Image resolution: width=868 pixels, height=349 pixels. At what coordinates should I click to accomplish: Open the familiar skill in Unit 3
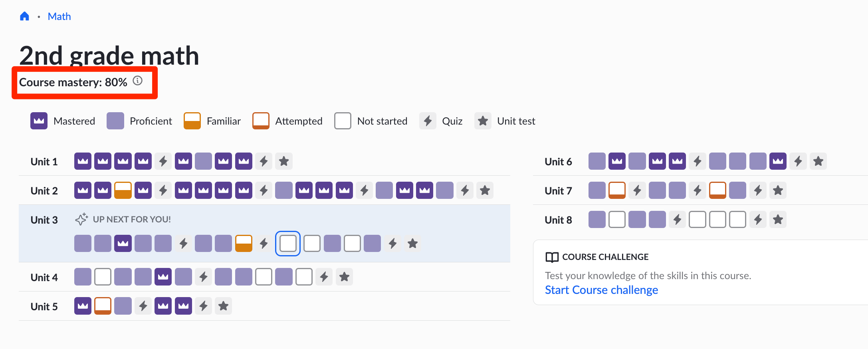[x=244, y=243]
